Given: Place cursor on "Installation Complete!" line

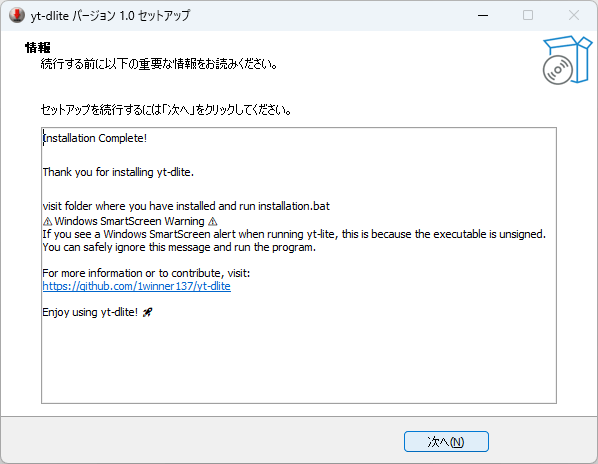Looking at the screenshot, I should (95, 138).
